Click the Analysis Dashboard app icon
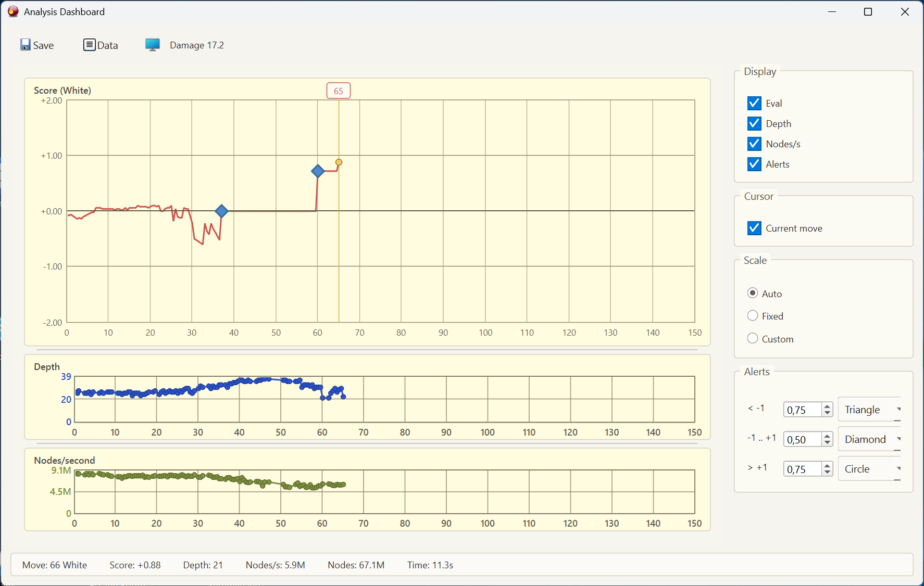Screen dimensions: 924x586 [13, 11]
